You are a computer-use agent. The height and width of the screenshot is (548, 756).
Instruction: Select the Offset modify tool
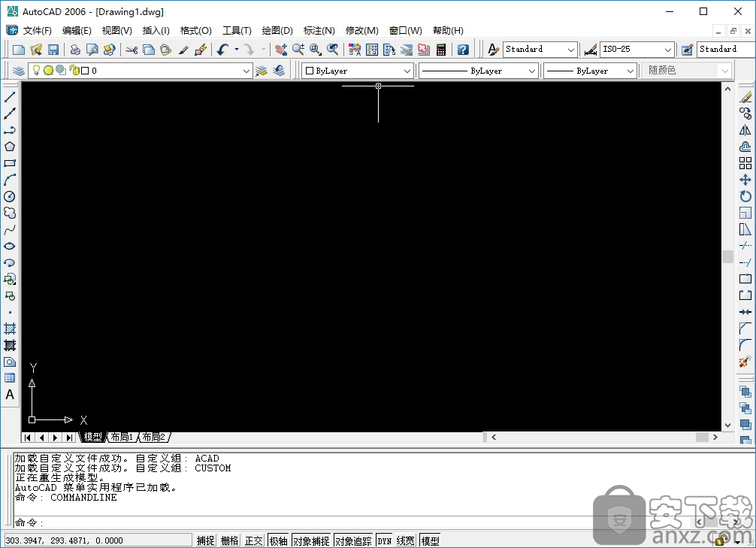coord(745,147)
